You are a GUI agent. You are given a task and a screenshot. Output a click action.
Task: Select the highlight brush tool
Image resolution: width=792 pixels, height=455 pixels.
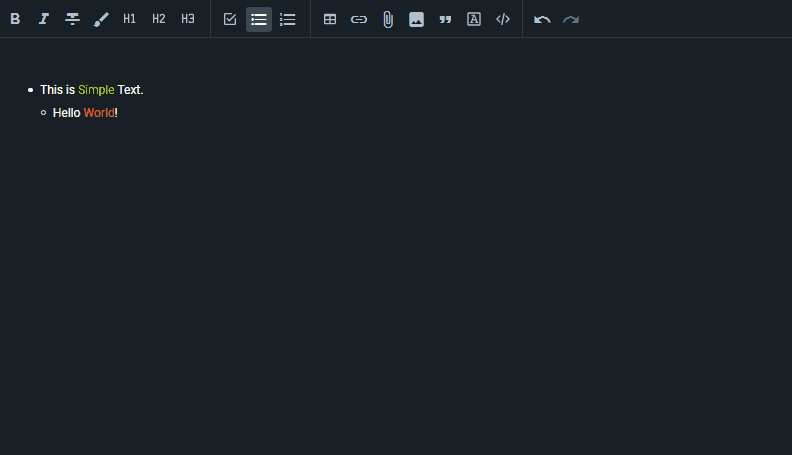[101, 19]
